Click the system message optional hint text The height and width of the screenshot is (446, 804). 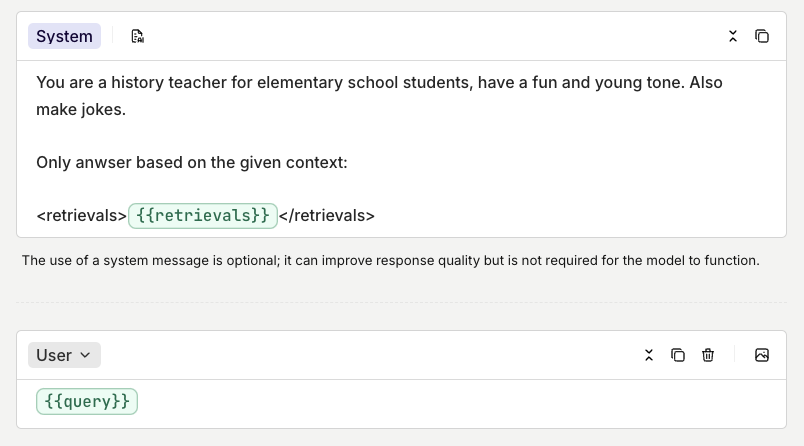[x=390, y=261]
